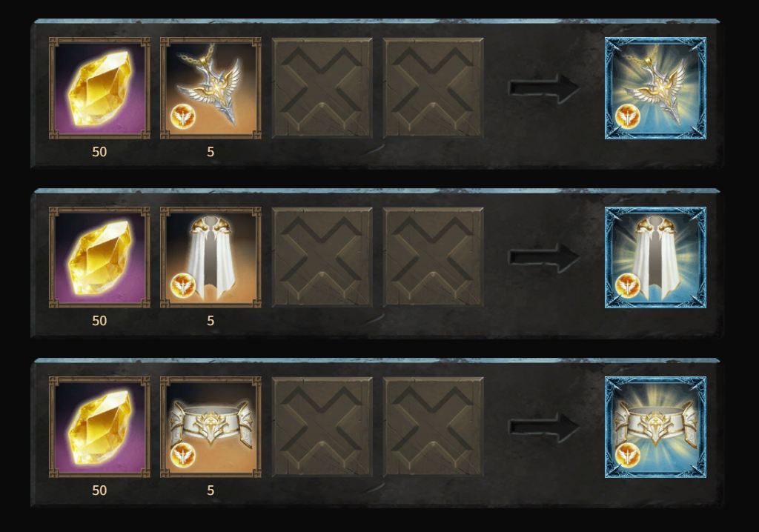Viewport: 759px width, 532px height.
Task: Click the fourth empty slot in the belt recipe
Action: [x=433, y=427]
